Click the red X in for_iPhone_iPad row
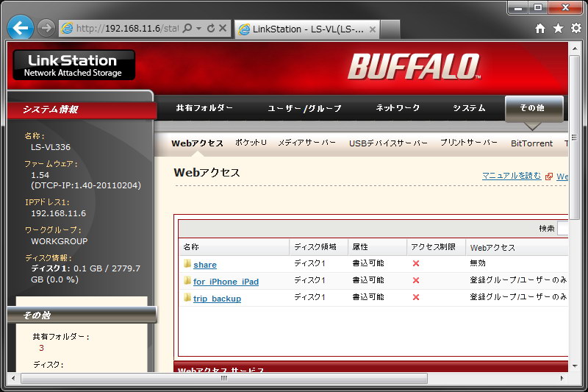Image resolution: width=588 pixels, height=392 pixels. click(415, 281)
